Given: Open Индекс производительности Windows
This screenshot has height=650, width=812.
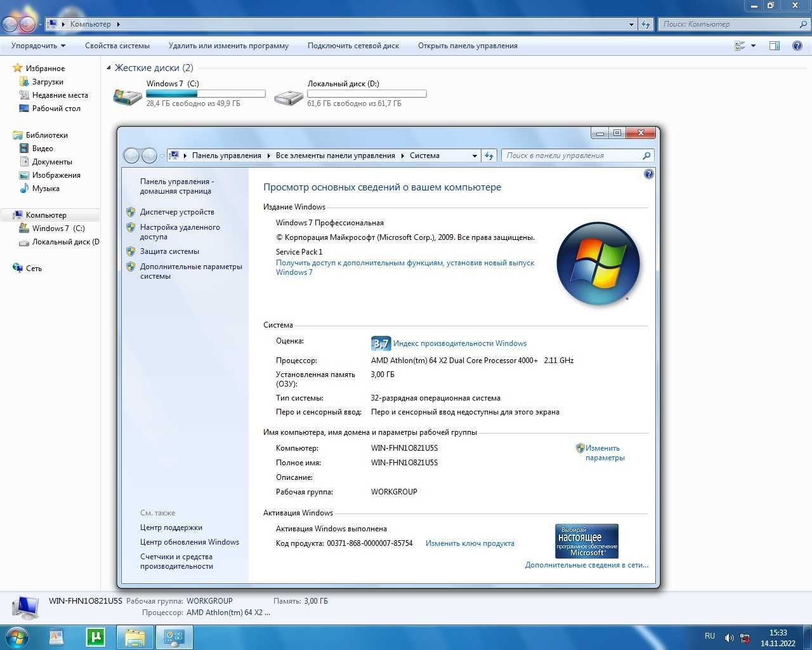Looking at the screenshot, I should point(460,343).
